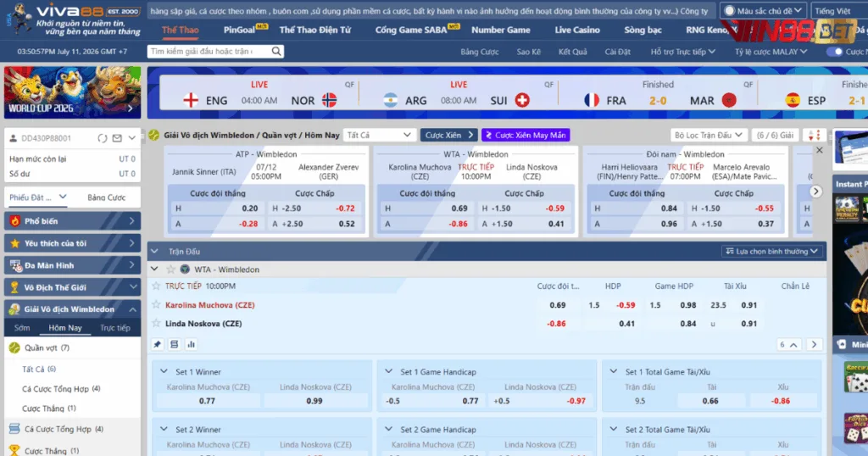Click the Quần vợt tennis ball icon
Viewport: 868px width, 456px height.
pyautogui.click(x=14, y=348)
